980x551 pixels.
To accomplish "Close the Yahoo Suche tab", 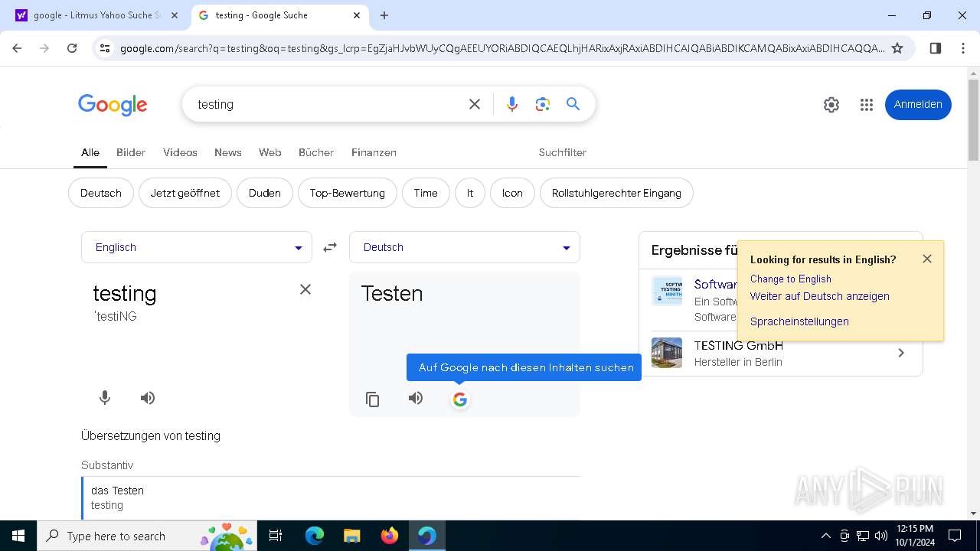I will coord(175,15).
